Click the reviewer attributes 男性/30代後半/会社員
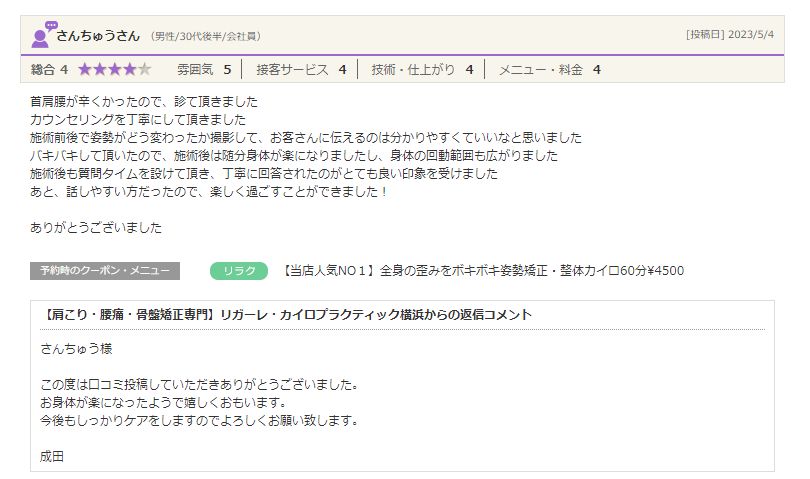 206,36
